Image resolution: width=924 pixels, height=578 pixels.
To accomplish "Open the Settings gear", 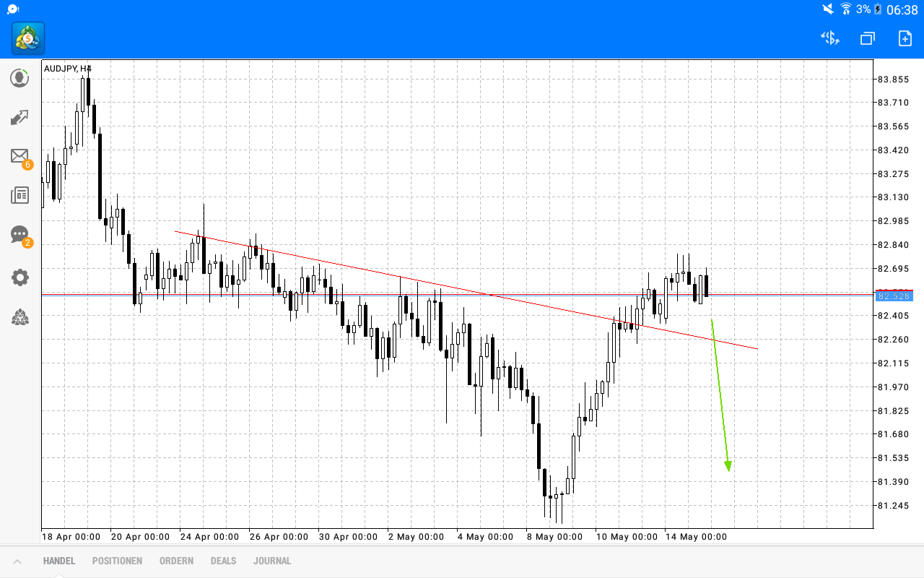I will point(19,277).
